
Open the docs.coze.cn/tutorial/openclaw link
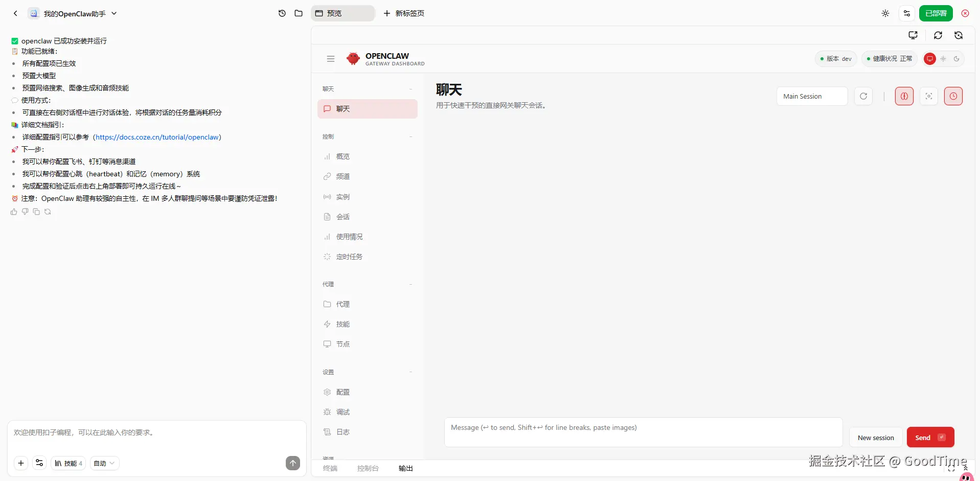click(x=158, y=137)
